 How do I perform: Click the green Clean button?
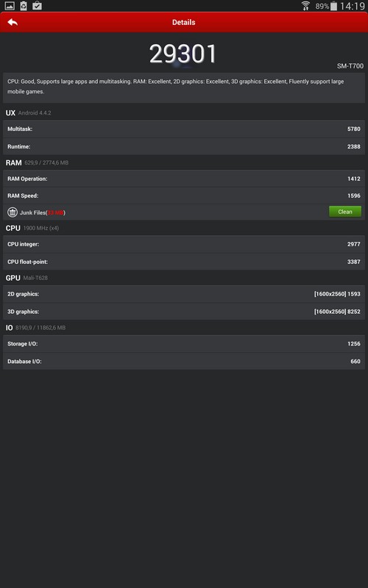pyautogui.click(x=345, y=212)
